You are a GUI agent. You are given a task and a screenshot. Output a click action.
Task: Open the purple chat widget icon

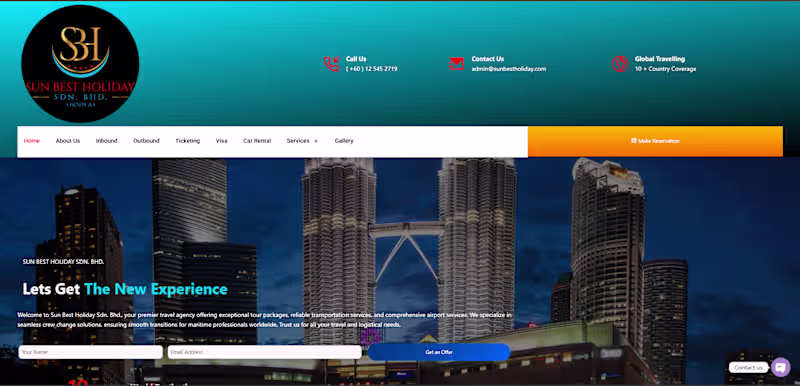point(781,367)
